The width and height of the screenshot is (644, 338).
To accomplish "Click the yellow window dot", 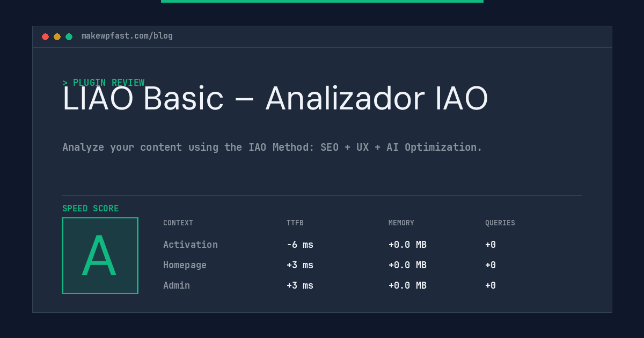I will point(57,36).
